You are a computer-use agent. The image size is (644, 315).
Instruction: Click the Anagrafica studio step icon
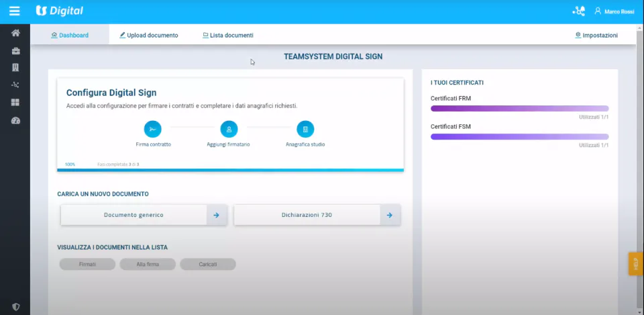click(x=305, y=129)
